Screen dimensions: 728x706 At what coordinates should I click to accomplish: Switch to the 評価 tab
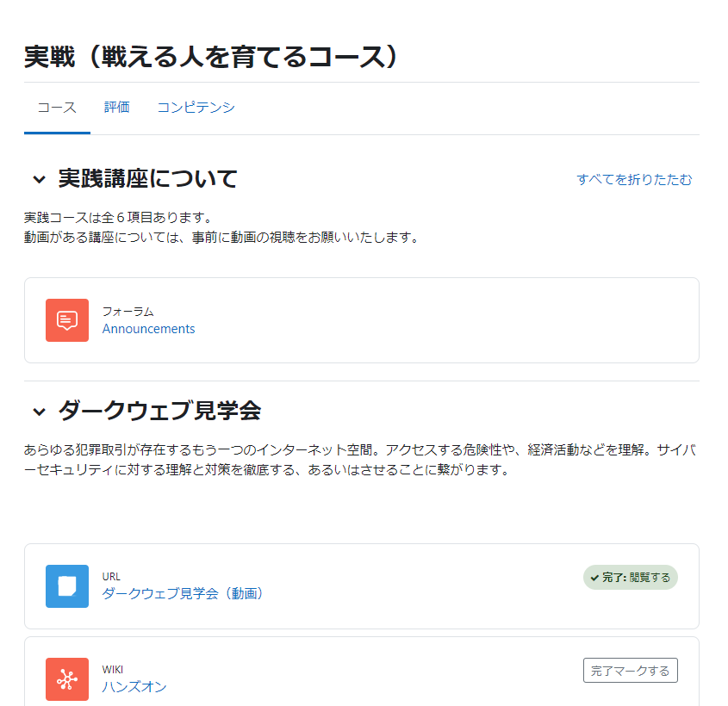point(116,108)
